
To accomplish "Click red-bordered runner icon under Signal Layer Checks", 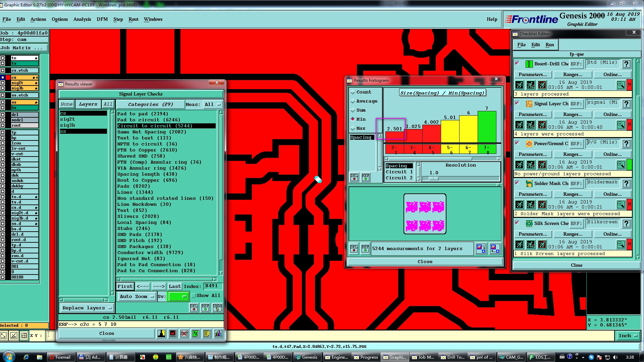I will 542,125.
